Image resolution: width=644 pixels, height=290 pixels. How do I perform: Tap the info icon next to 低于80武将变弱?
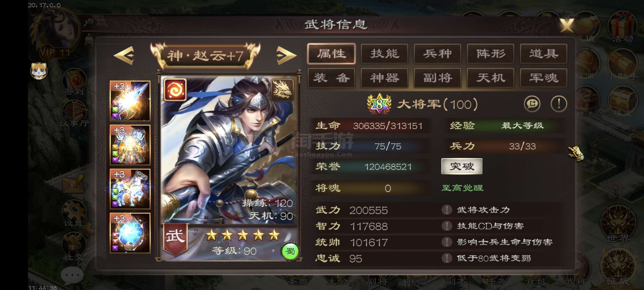click(x=447, y=258)
